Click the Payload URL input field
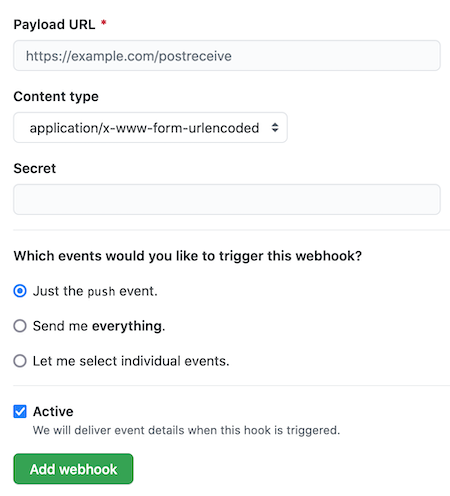Viewport: 450px width, 496px height. click(x=227, y=55)
